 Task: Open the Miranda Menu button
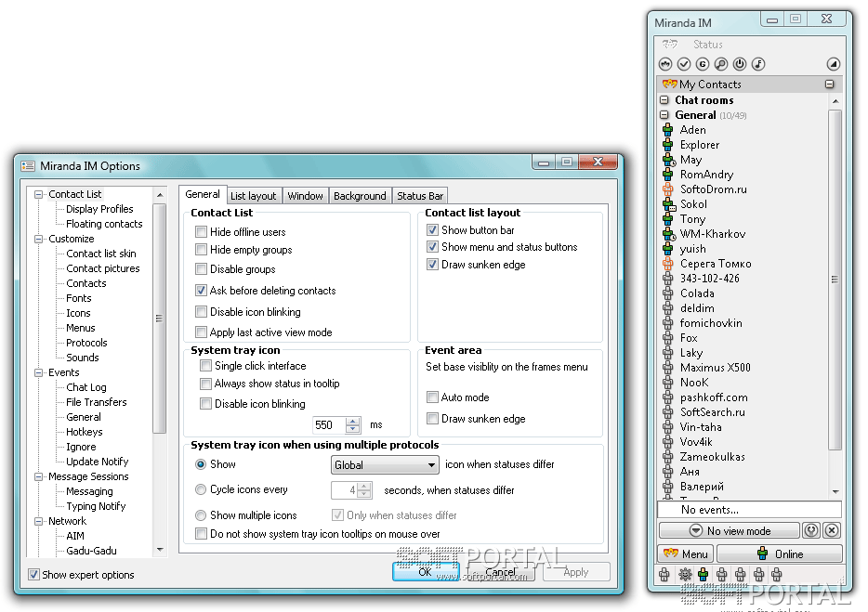tap(685, 553)
